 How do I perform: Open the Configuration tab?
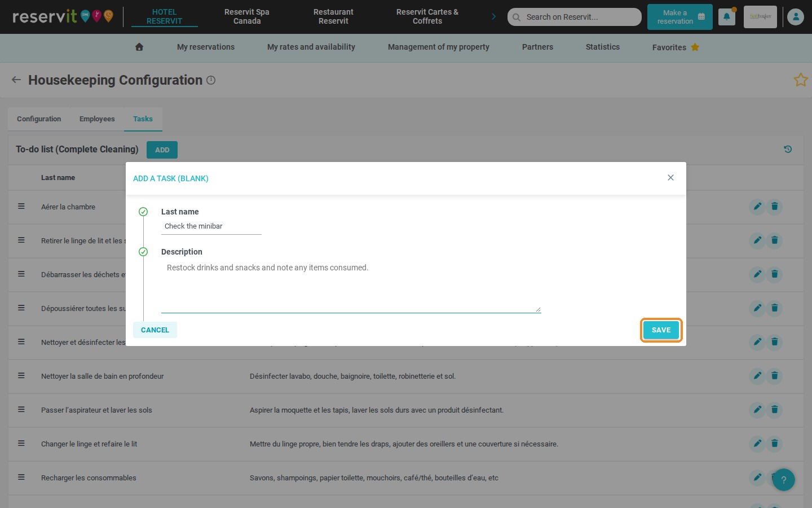pyautogui.click(x=39, y=119)
